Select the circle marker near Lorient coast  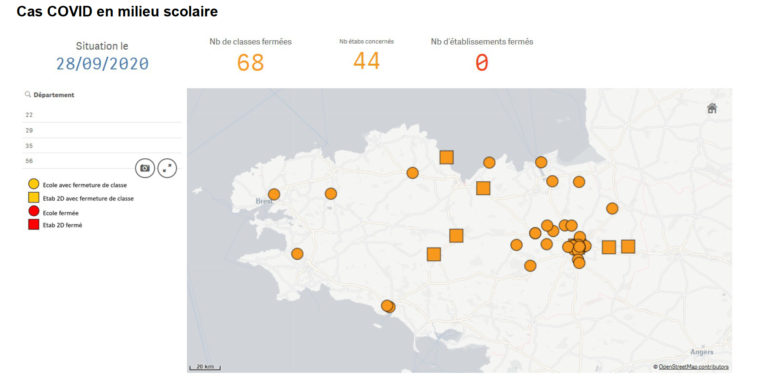coord(387,306)
